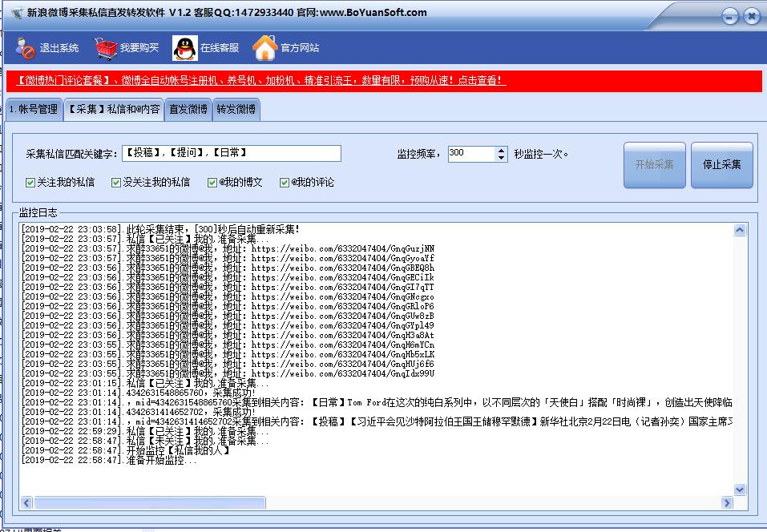Click the 监控频率 label text
Image resolution: width=767 pixels, height=532 pixels.
pos(418,154)
